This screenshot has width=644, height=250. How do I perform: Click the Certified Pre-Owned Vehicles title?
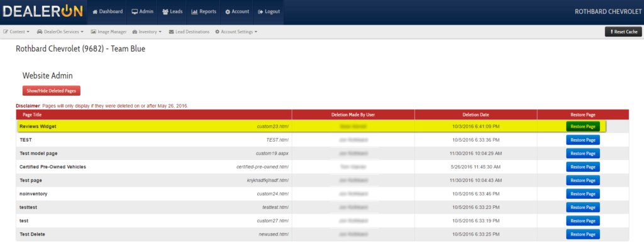[53, 167]
